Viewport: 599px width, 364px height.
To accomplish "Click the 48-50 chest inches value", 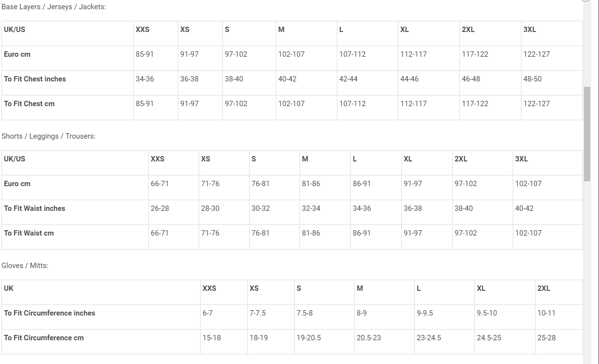I will click(x=533, y=79).
